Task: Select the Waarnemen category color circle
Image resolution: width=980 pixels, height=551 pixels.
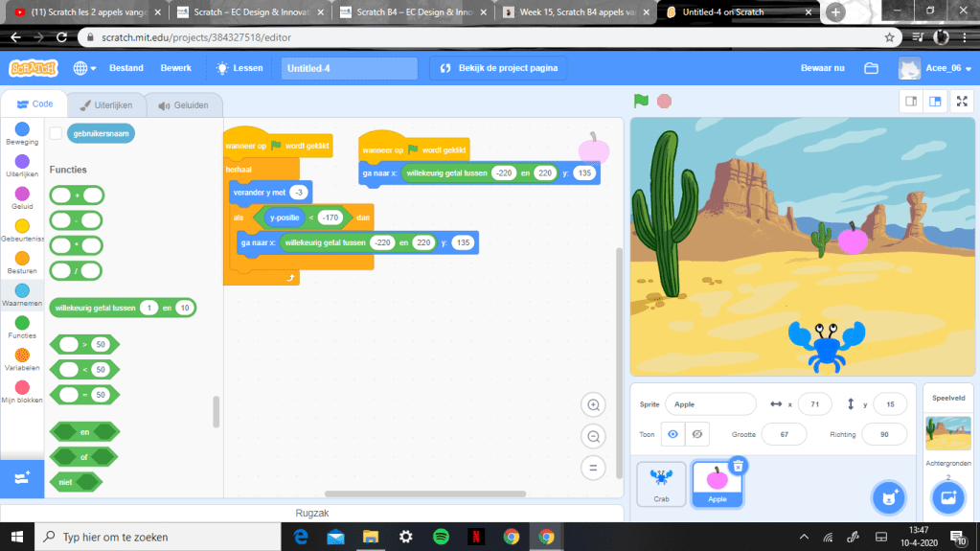Action: (22, 289)
